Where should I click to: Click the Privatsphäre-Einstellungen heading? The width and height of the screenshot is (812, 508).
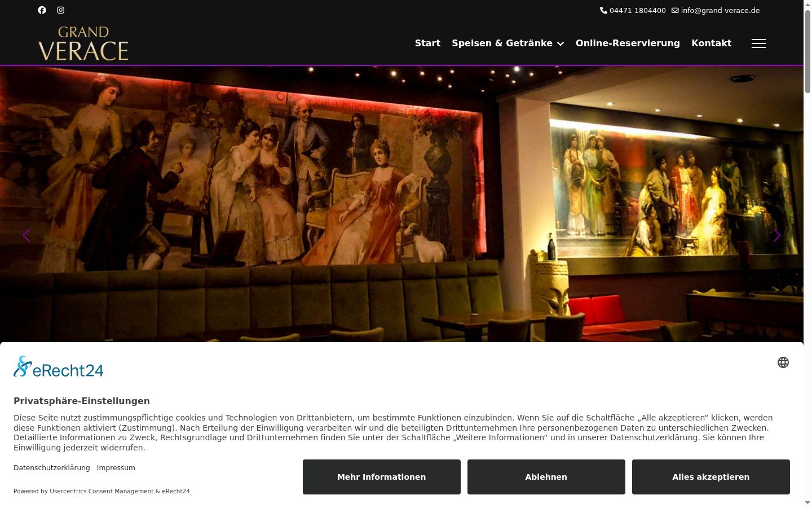pyautogui.click(x=82, y=401)
